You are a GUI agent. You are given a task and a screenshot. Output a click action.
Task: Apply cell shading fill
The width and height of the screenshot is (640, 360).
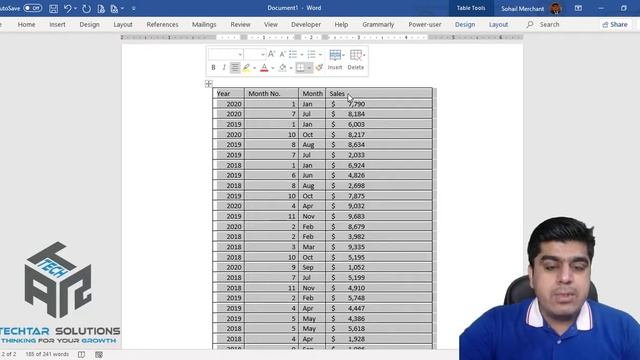282,67
